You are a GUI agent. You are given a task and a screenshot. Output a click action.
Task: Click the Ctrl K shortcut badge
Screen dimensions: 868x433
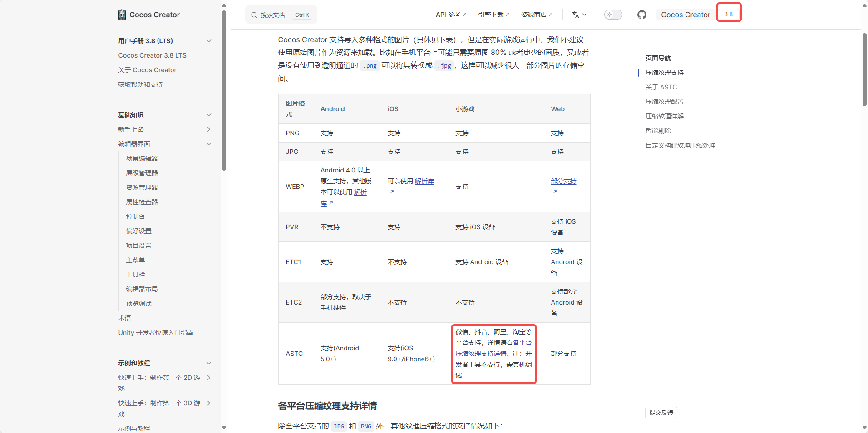(x=302, y=15)
